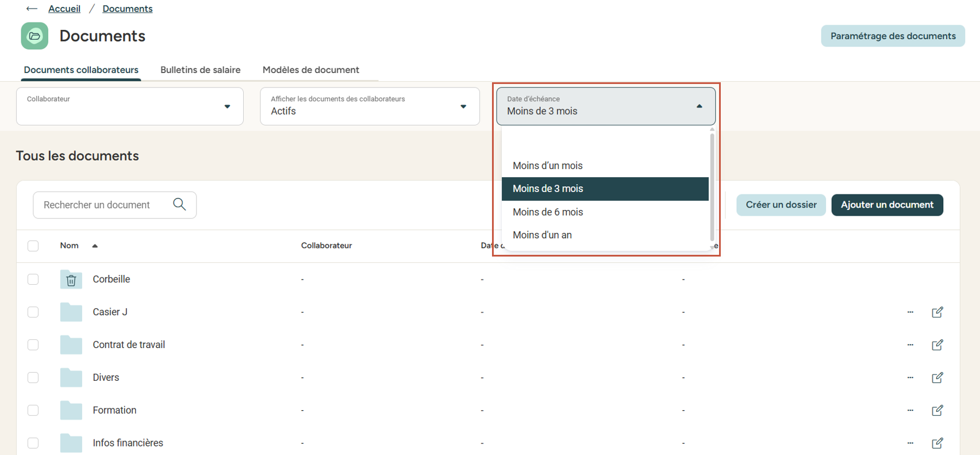Check the Casier J row checkbox
Viewport: 980px width, 455px height.
click(33, 312)
